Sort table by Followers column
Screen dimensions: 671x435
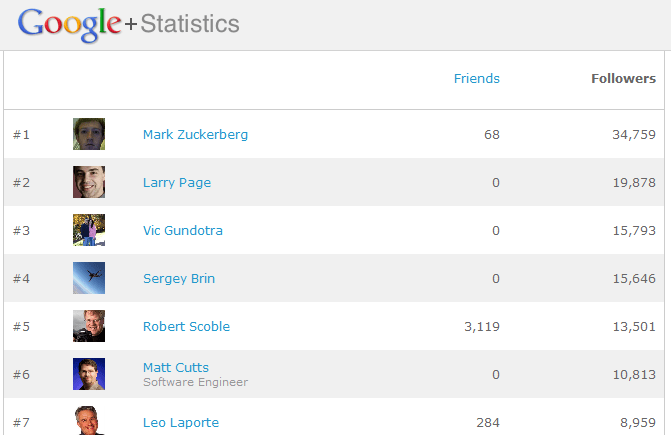point(623,78)
